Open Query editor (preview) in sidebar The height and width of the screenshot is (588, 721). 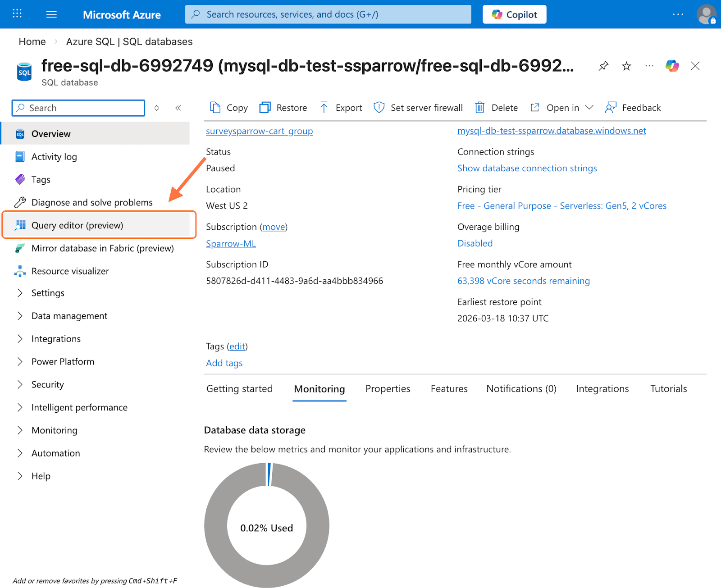77,225
